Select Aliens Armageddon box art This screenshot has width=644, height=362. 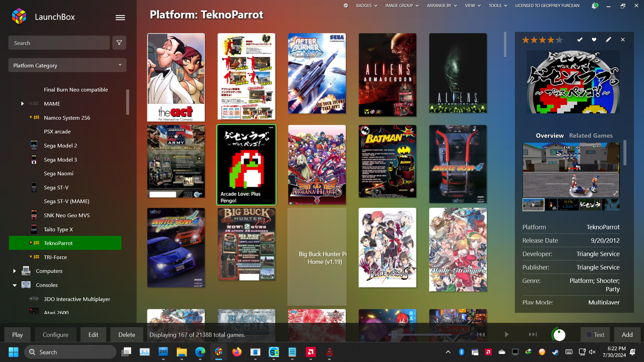click(x=387, y=75)
